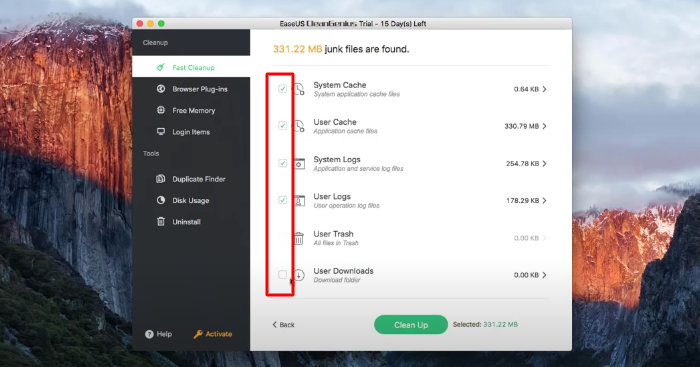Uncheck the User Cache checkbox
Image resolution: width=700 pixels, height=367 pixels.
pyautogui.click(x=283, y=125)
